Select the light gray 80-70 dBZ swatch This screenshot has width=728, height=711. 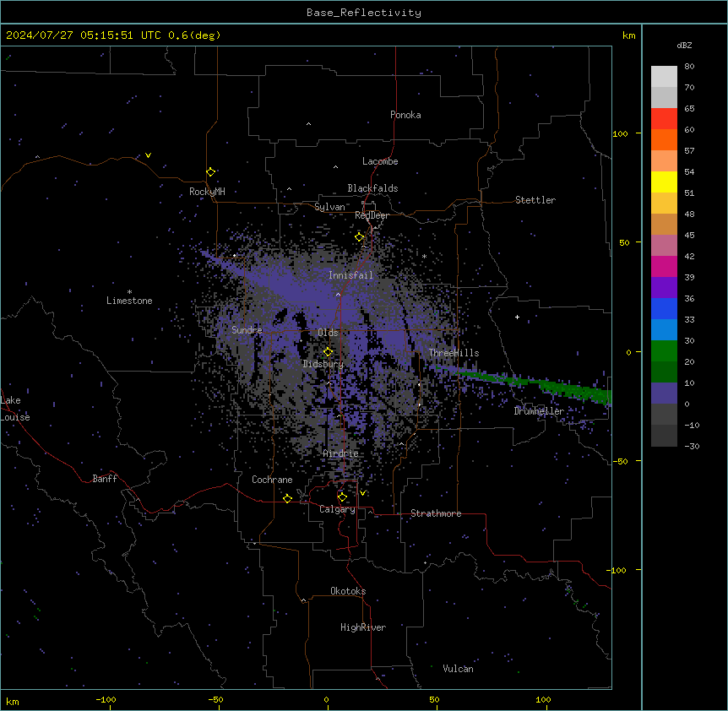click(664, 77)
